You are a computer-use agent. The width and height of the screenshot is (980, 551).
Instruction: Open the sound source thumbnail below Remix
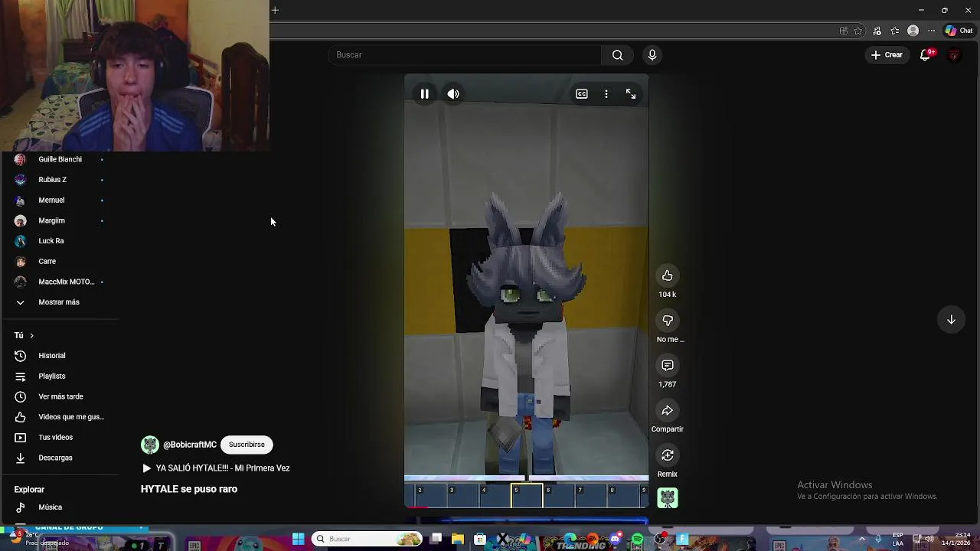[668, 498]
